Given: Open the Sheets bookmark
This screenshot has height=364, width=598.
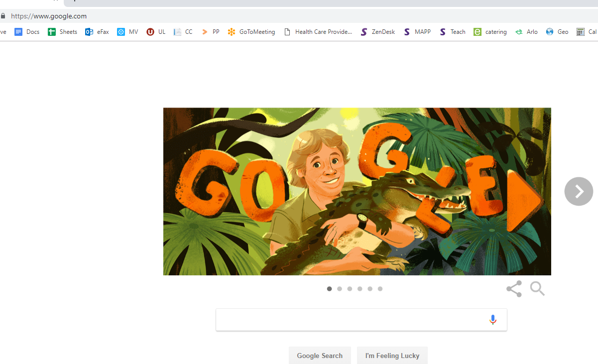Looking at the screenshot, I should click(63, 32).
